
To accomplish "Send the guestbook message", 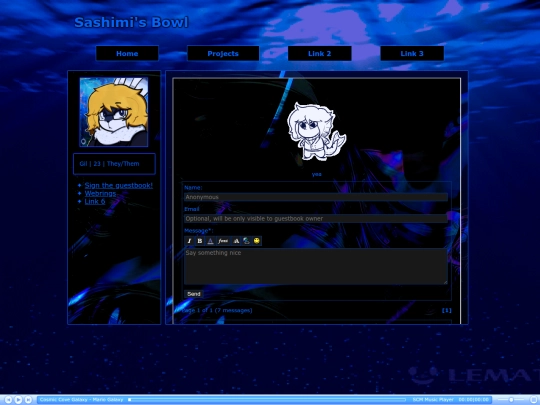I will pos(194,294).
